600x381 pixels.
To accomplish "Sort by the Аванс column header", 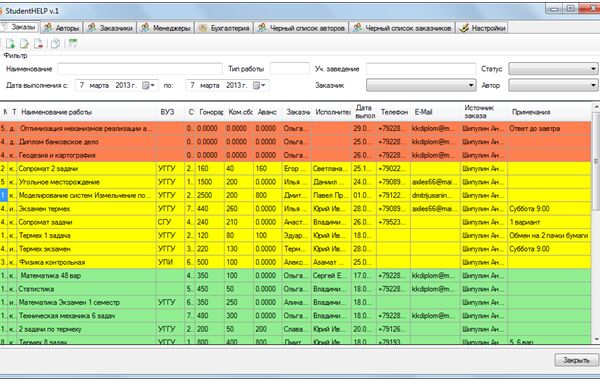I will (267, 112).
